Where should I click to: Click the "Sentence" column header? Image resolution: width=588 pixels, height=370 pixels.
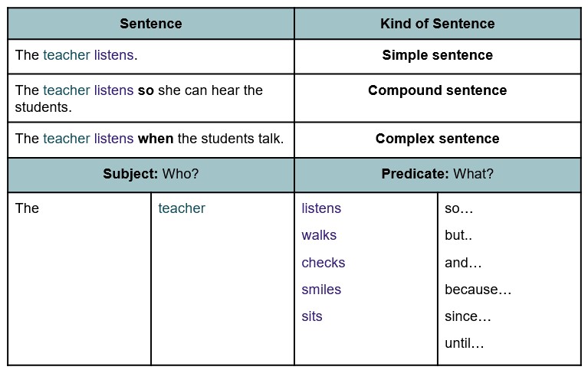(151, 24)
